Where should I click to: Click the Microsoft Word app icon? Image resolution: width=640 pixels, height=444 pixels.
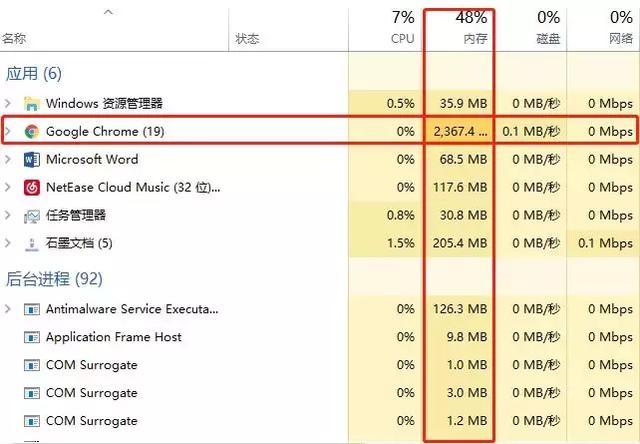pyautogui.click(x=31, y=159)
